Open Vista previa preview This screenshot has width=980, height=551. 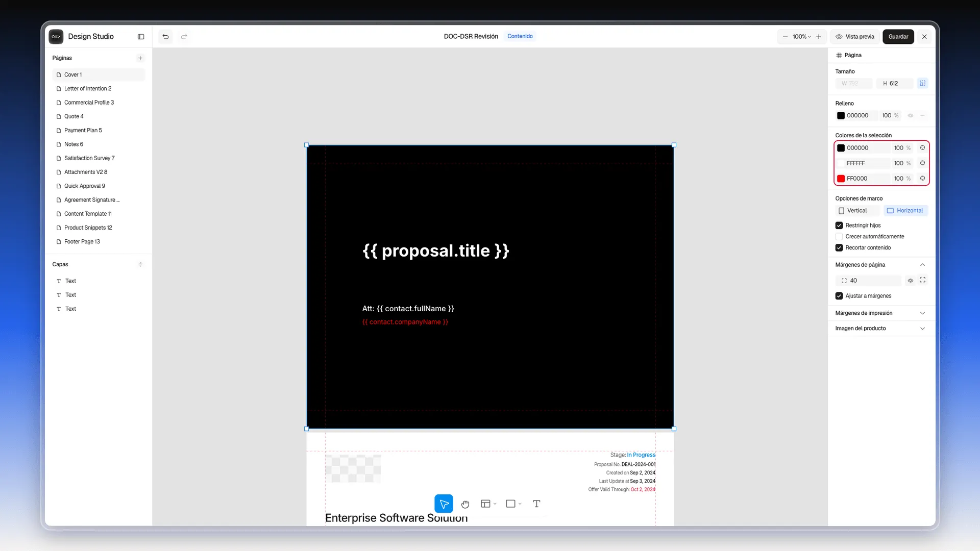pos(855,37)
